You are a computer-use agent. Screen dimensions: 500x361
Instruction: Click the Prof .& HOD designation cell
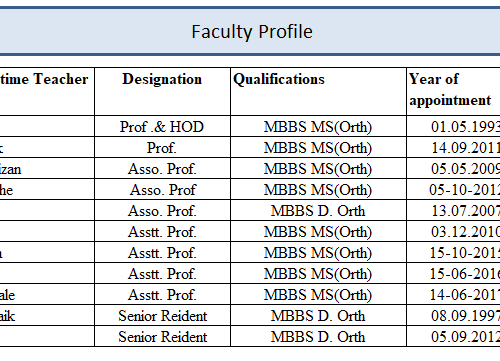point(162,126)
